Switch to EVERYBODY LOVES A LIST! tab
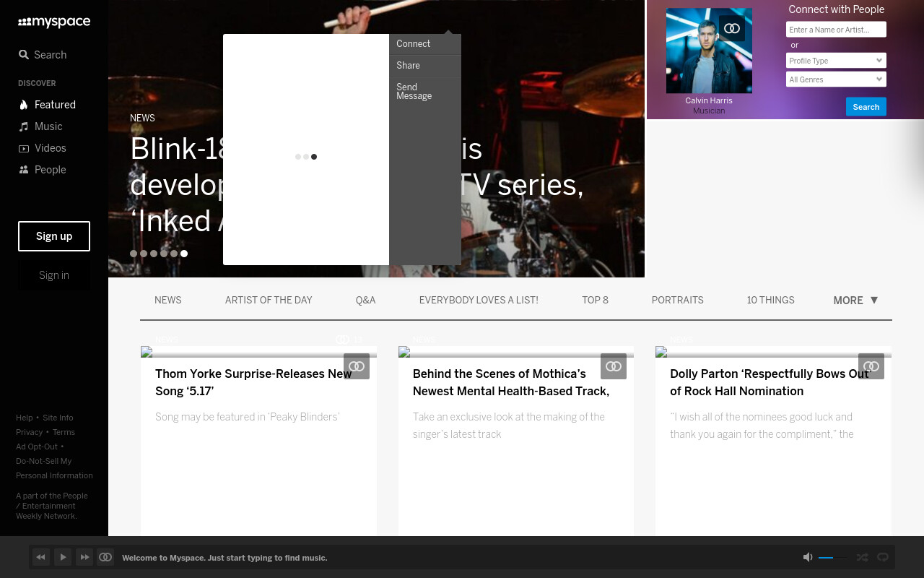The height and width of the screenshot is (578, 924). 479,301
